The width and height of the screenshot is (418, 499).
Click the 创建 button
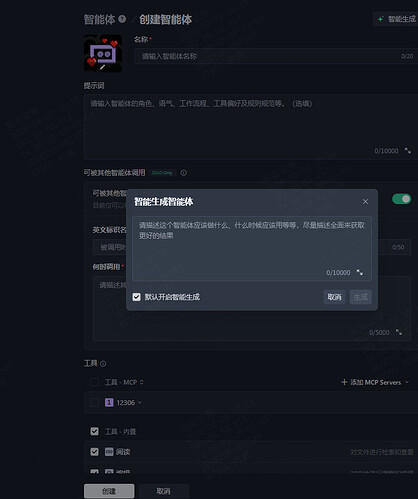click(x=109, y=491)
